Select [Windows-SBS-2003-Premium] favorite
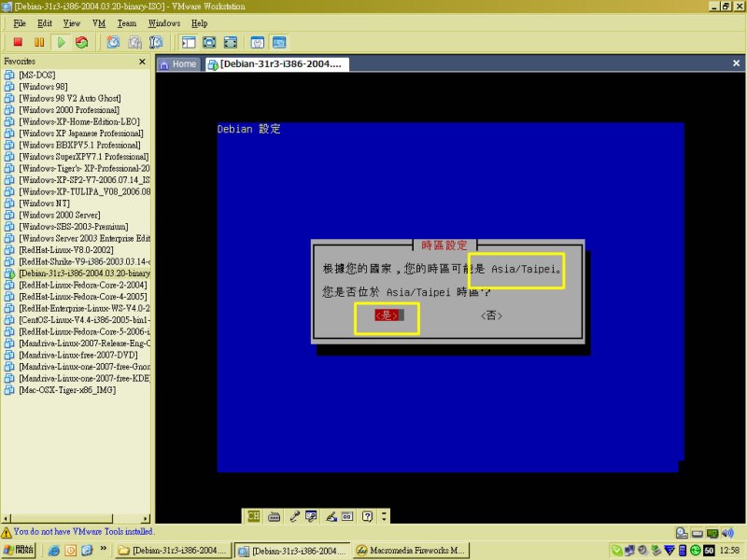This screenshot has height=560, width=747. tap(74, 227)
